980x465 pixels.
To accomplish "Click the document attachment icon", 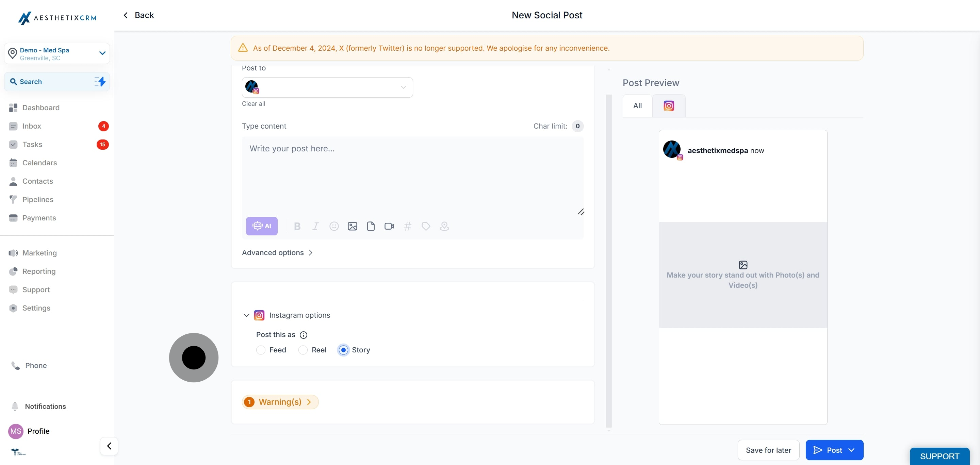I will tap(371, 226).
